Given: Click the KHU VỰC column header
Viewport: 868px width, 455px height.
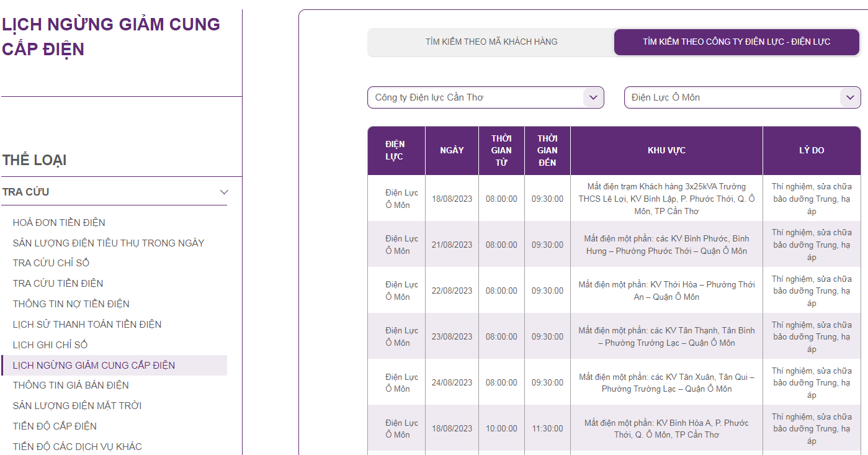Looking at the screenshot, I should (666, 151).
